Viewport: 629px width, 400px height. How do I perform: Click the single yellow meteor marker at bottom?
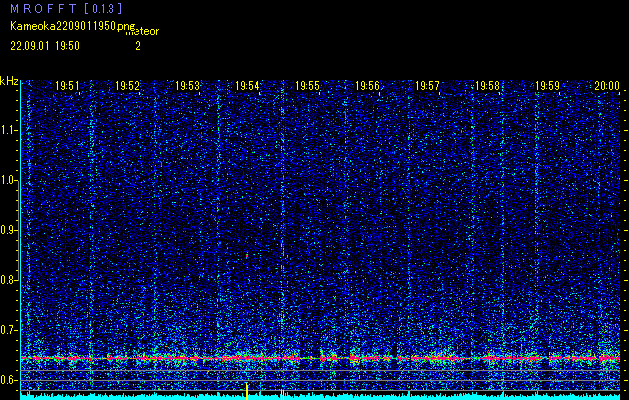coord(247,391)
